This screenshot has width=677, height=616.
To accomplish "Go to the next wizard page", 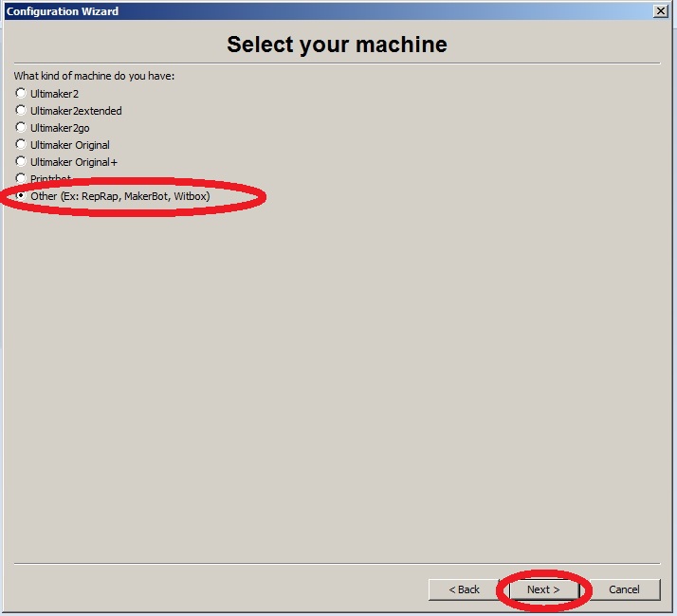I will click(543, 589).
